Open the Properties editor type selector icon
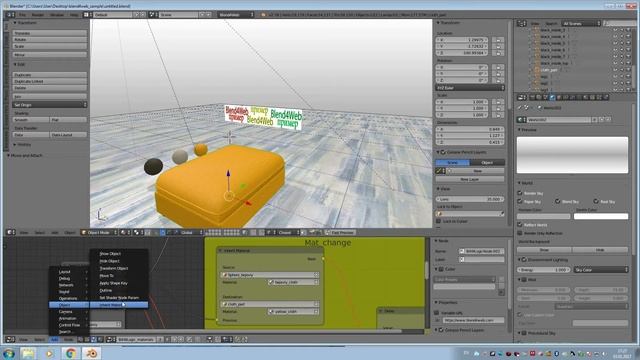Viewport: 640px width, 360px height. (x=522, y=98)
